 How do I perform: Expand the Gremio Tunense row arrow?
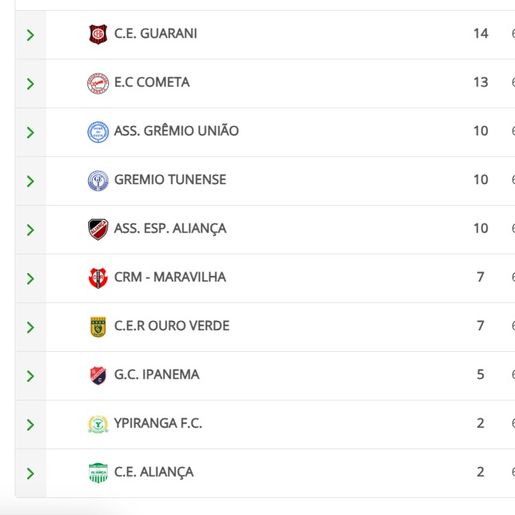click(30, 181)
